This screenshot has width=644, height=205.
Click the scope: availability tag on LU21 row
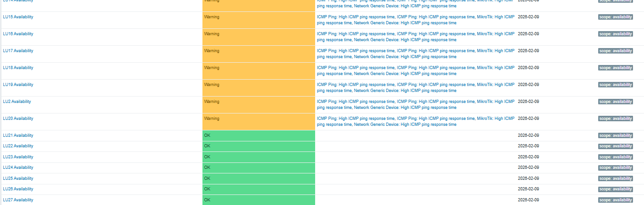[615, 135]
